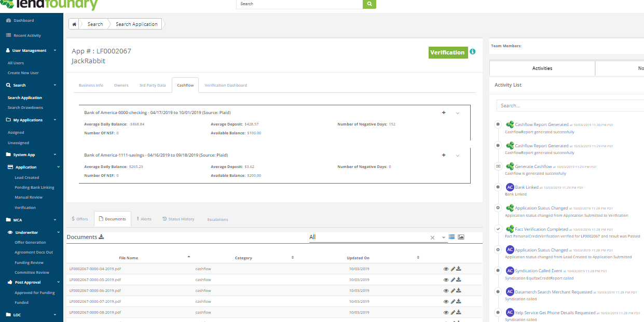The image size is (644, 322).
Task: Open the Alerts tab
Action: 144,219
